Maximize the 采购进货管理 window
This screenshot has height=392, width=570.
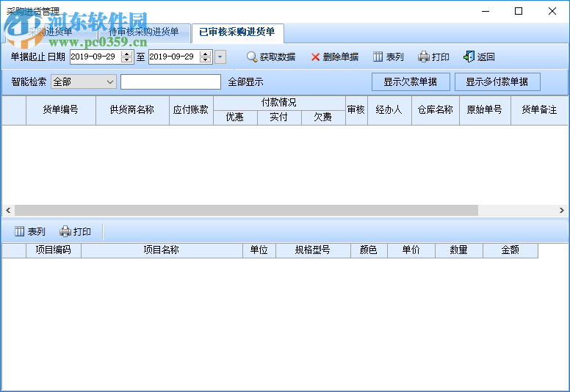(x=519, y=11)
